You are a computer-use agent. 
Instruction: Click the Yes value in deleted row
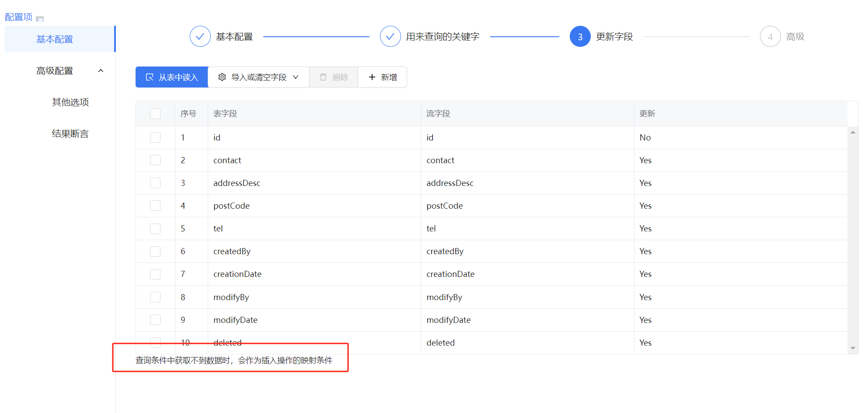point(645,343)
